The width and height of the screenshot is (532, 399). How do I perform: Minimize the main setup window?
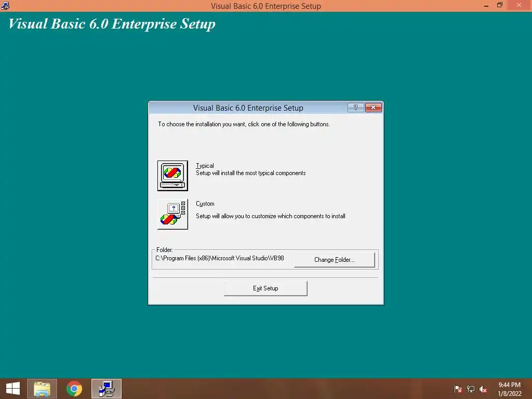coord(486,5)
